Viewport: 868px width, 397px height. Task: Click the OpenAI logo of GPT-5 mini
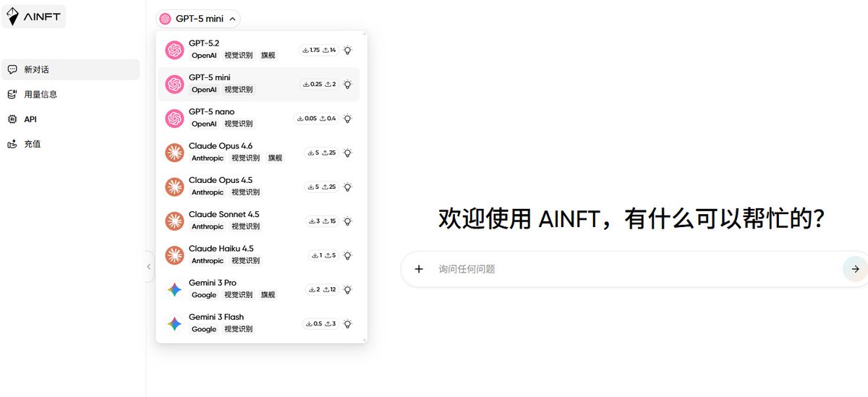174,84
